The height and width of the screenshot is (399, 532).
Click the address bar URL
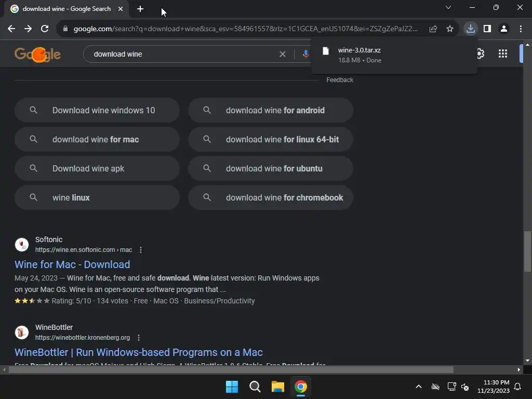pyautogui.click(x=245, y=29)
